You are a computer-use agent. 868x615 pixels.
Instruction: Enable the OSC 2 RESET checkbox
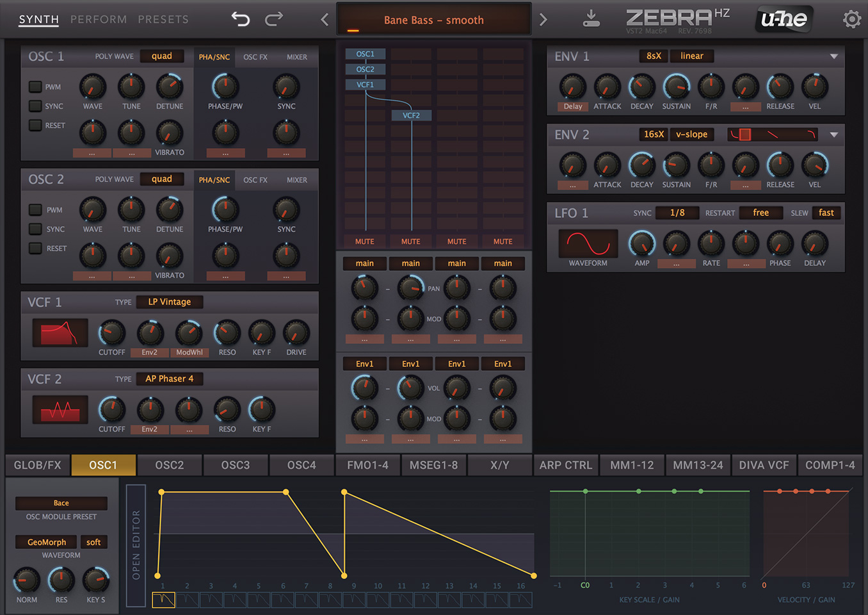pyautogui.click(x=35, y=248)
